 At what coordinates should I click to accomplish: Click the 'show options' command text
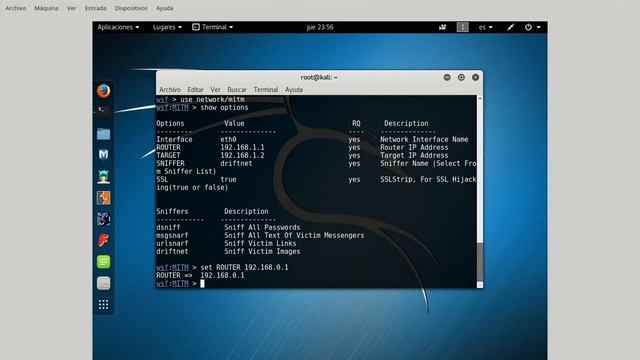point(224,108)
